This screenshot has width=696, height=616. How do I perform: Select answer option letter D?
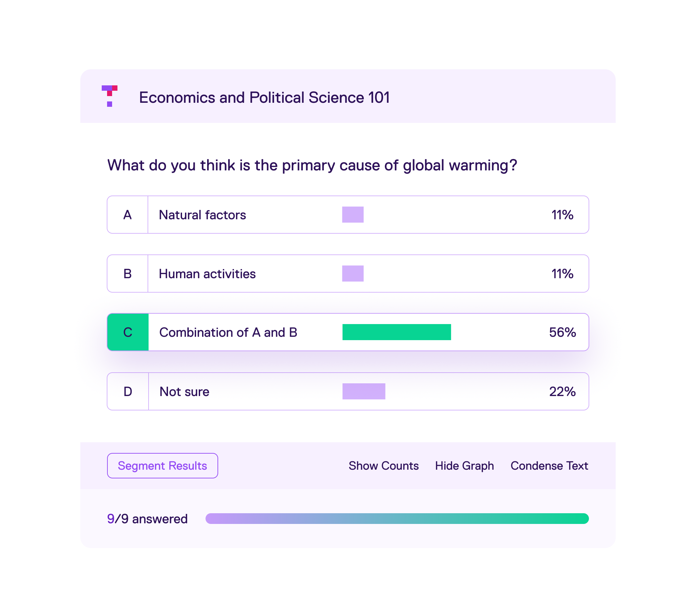click(128, 392)
